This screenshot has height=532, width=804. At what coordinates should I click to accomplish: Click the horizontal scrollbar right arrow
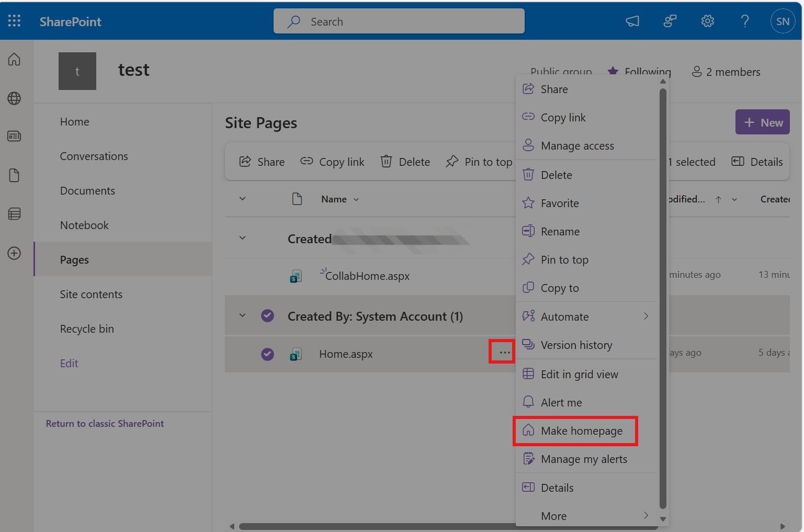[x=783, y=526]
